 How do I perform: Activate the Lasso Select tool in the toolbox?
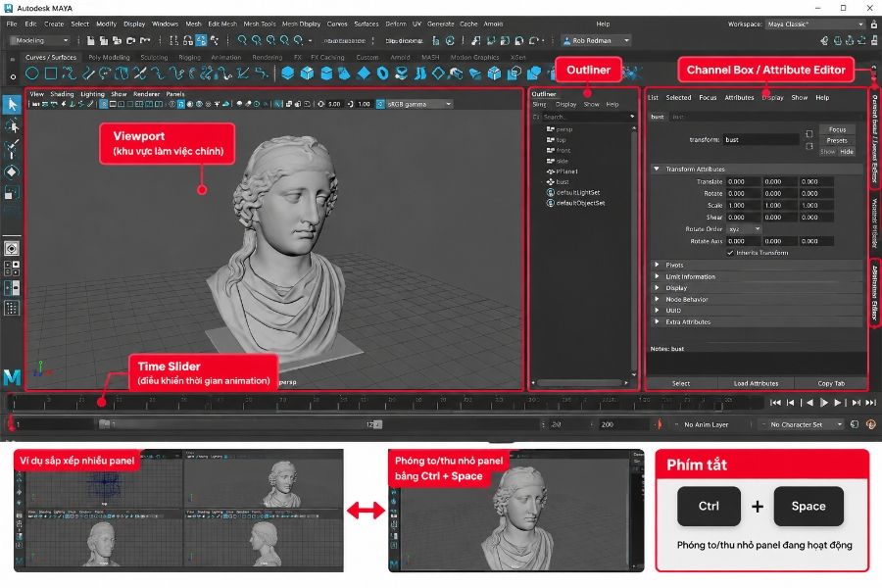click(12, 125)
